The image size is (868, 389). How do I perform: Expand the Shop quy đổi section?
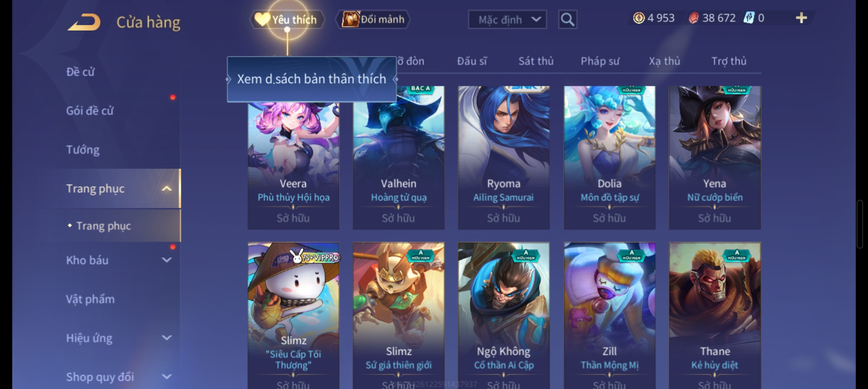point(167,376)
